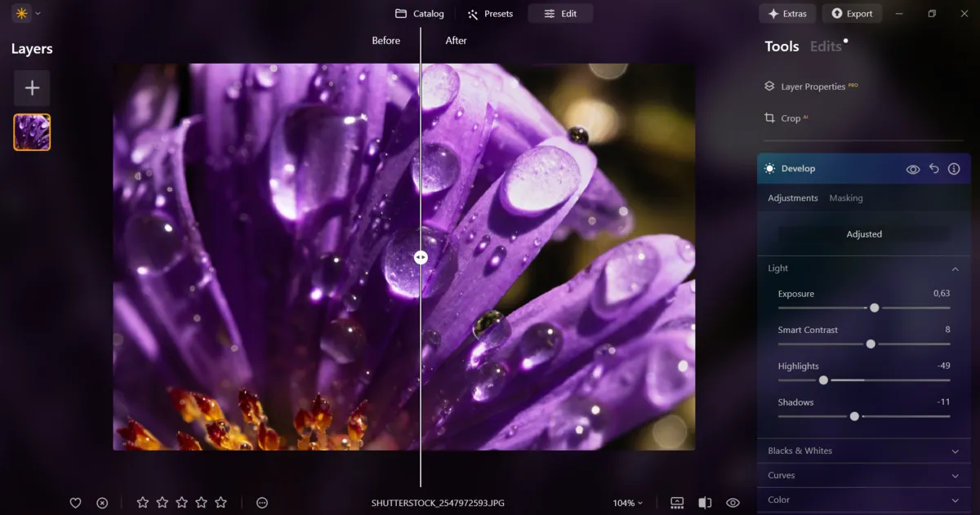The width and height of the screenshot is (980, 515).
Task: Click the heart to favorite this photo
Action: [75, 503]
